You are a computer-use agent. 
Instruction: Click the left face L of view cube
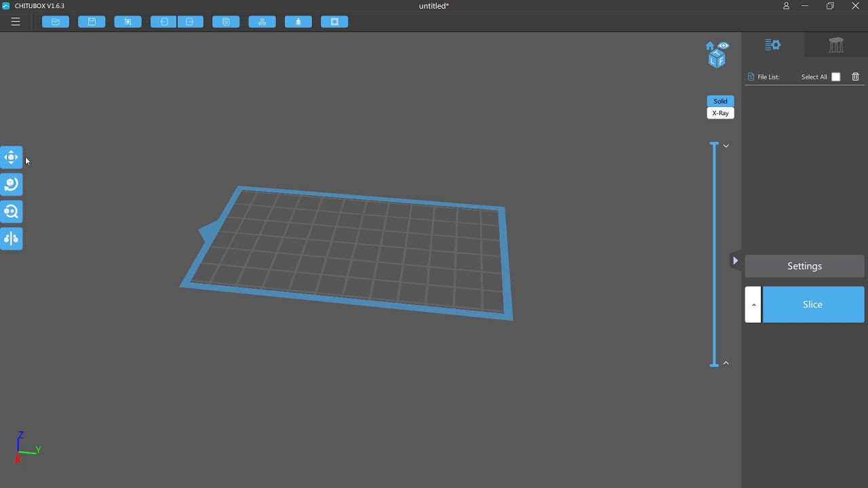point(713,61)
